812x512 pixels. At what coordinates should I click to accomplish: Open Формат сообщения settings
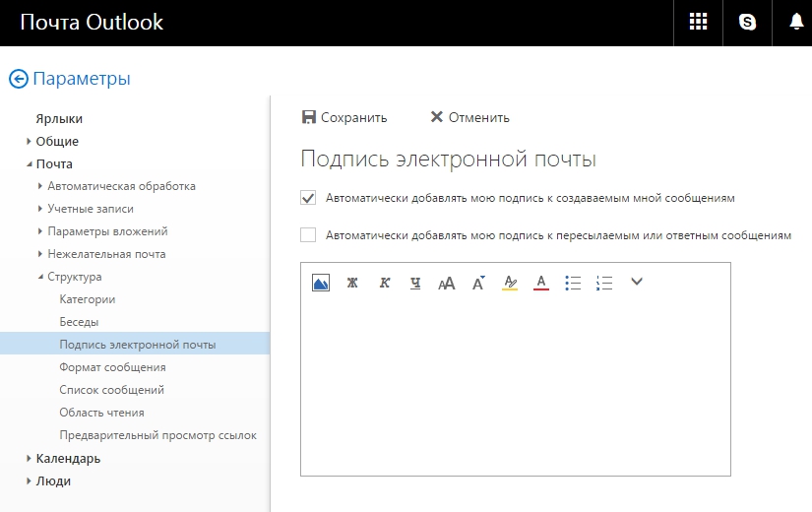(x=112, y=367)
